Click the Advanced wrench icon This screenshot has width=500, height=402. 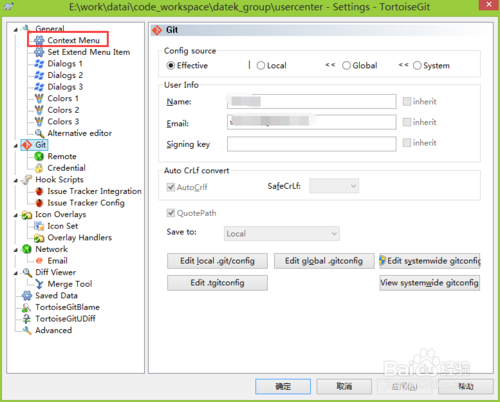(27, 330)
